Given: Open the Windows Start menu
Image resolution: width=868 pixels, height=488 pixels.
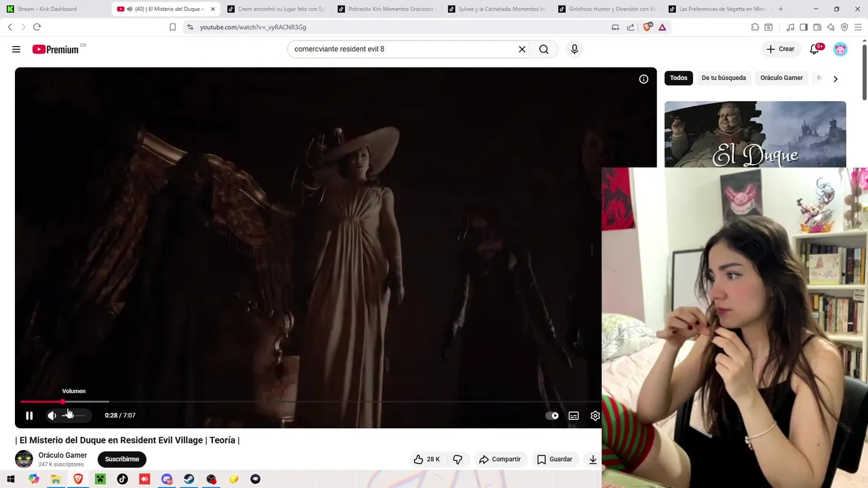Looking at the screenshot, I should 11,479.
